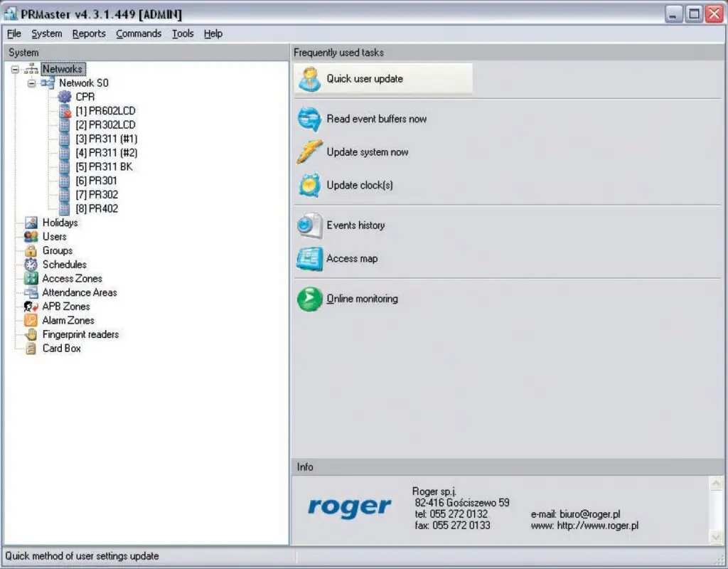Viewport: 728px width, 569px height.
Task: Collapse the Networks tree node
Action: (x=15, y=70)
